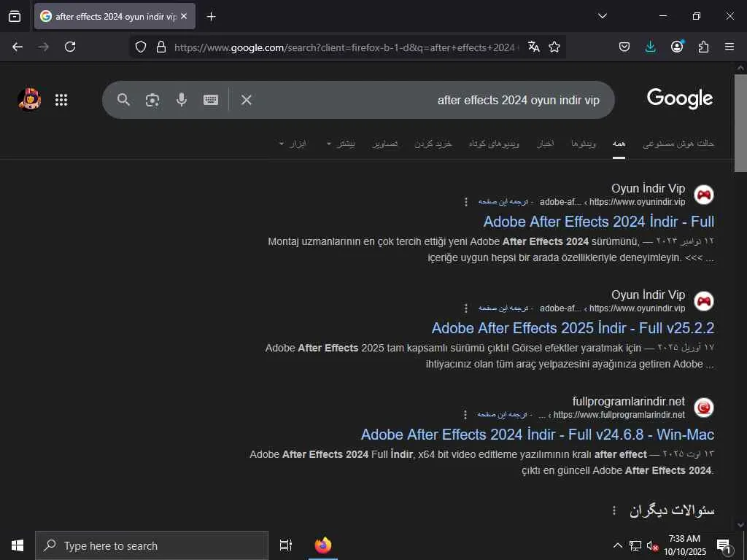Screen dimensions: 747x560
Task: Open Google account profile avatar
Action: [29, 99]
